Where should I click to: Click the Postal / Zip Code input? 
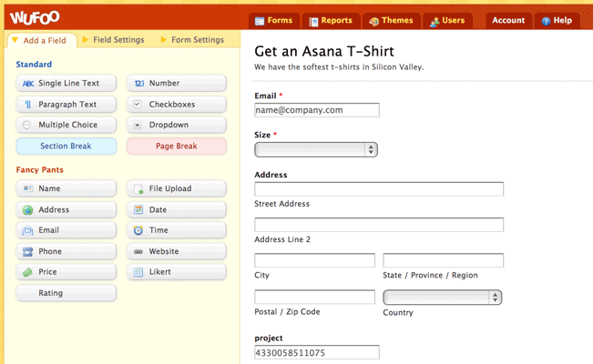tap(314, 297)
